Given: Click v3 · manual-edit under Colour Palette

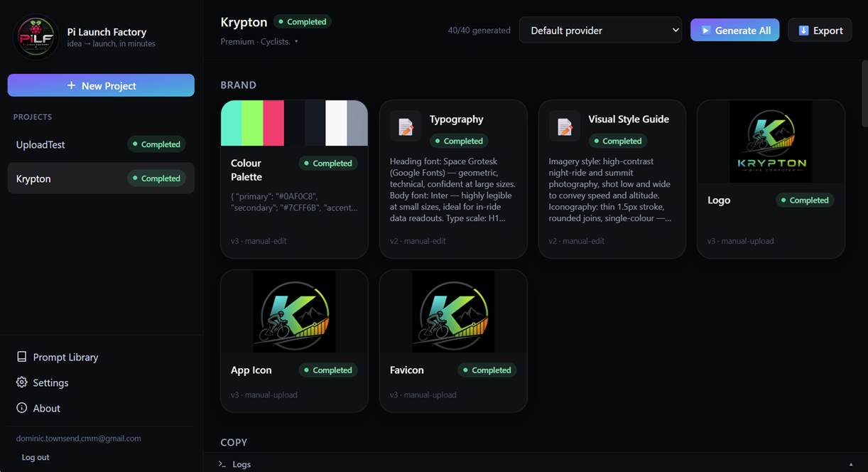Looking at the screenshot, I should [x=259, y=241].
